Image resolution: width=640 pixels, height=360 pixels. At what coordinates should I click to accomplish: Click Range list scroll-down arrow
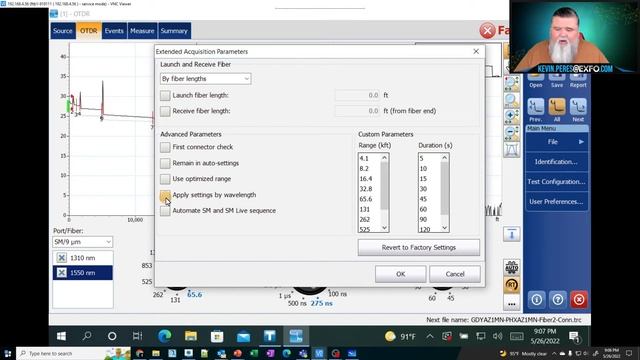click(x=384, y=228)
